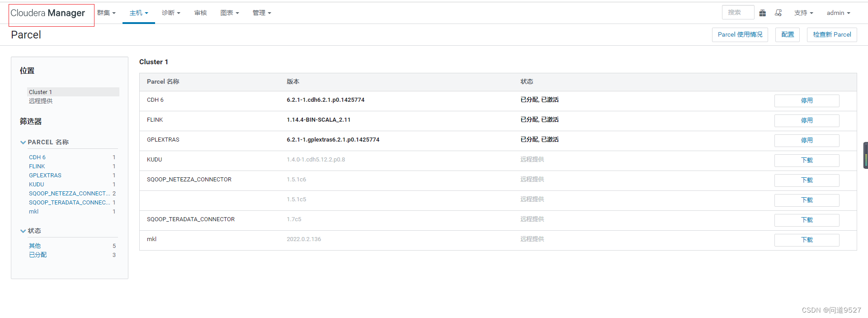
Task: Filter by 已分配 status
Action: [38, 255]
